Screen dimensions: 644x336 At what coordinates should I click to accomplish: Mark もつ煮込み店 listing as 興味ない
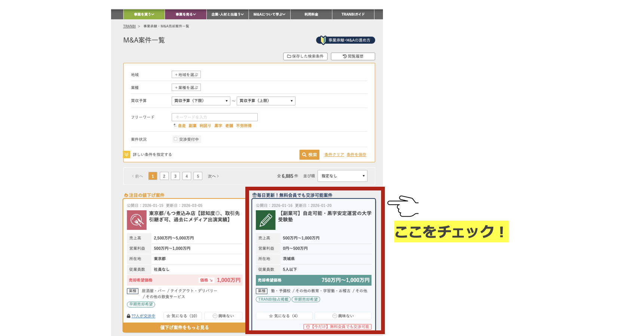pyautogui.click(x=223, y=316)
